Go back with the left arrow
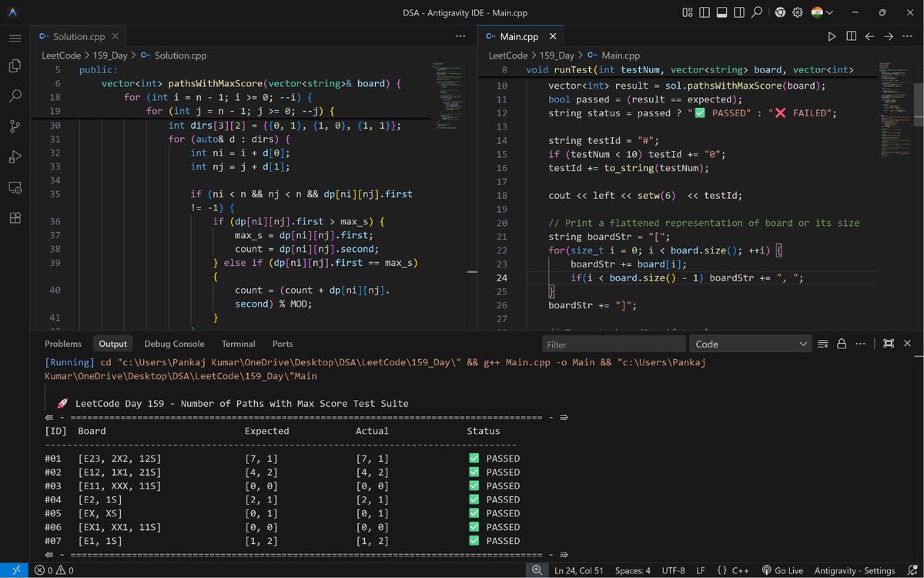 tap(869, 36)
